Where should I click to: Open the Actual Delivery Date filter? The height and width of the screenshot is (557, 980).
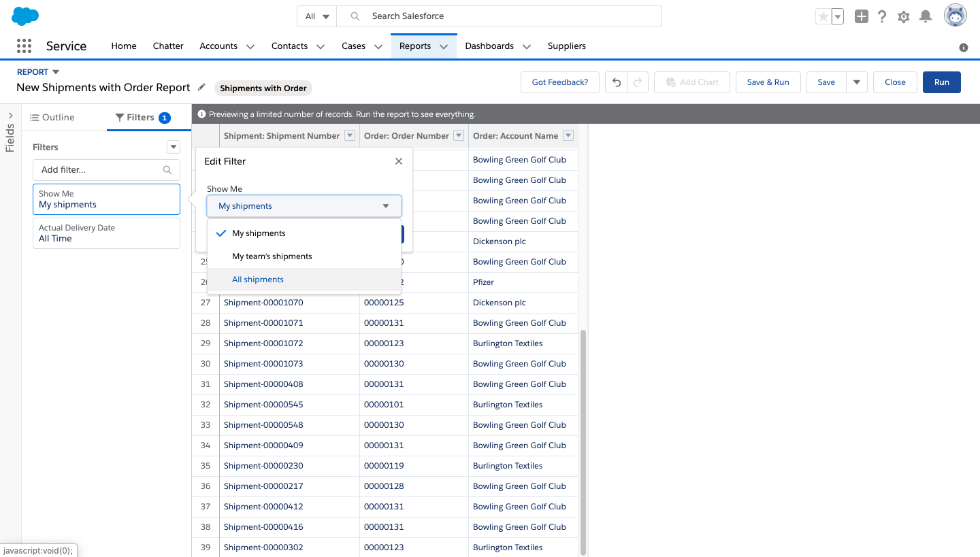tap(106, 233)
